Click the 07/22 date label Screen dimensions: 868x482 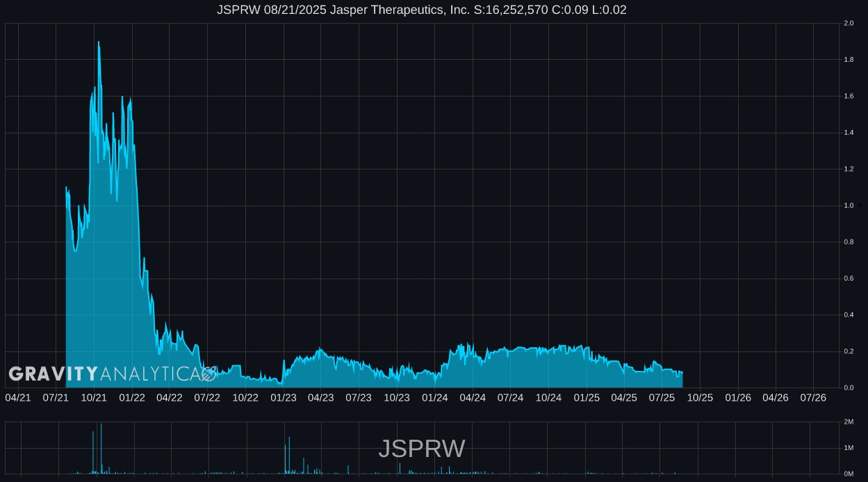point(207,397)
